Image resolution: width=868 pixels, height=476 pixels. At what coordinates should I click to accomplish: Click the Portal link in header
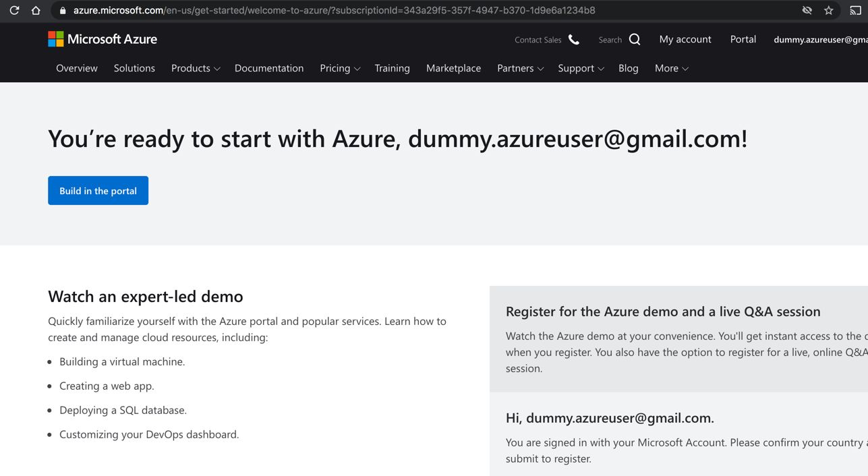click(743, 39)
